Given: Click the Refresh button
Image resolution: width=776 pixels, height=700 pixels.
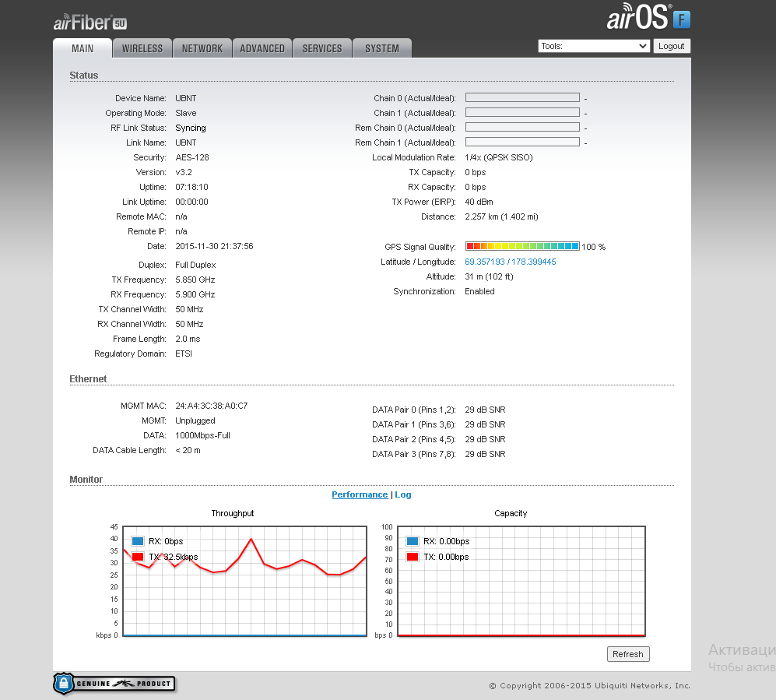Looking at the screenshot, I should 627,654.
